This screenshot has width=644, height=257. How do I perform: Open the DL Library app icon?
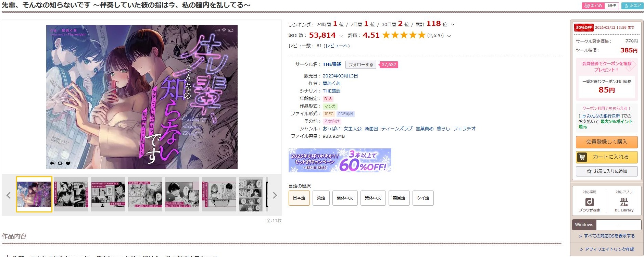pyautogui.click(x=624, y=202)
